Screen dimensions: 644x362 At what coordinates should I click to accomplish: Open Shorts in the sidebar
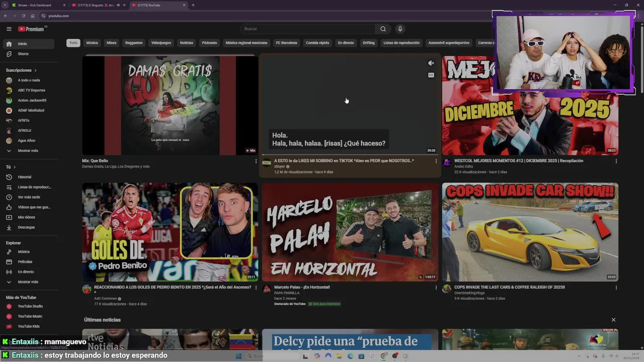[x=30, y=54]
